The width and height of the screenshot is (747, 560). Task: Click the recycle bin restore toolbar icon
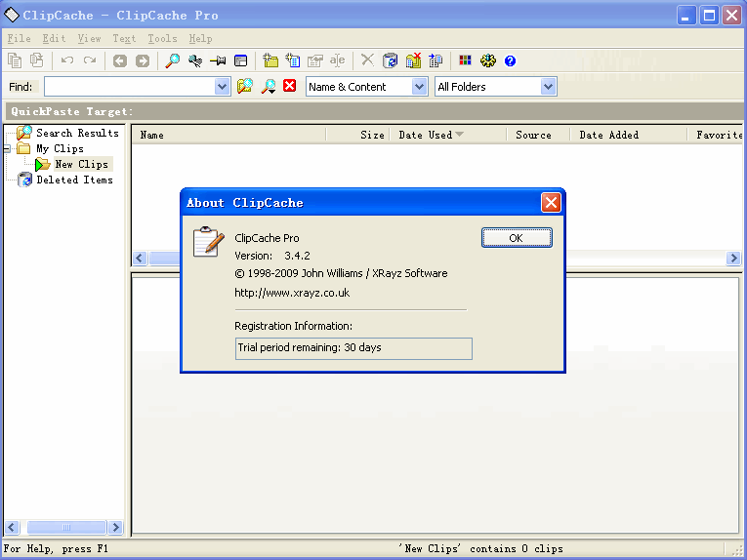[391, 60]
